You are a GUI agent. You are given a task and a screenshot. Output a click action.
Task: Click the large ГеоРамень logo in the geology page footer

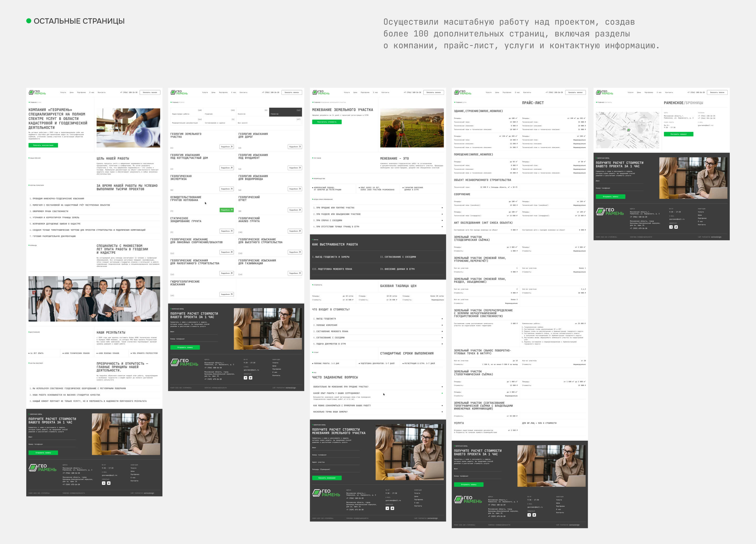click(x=184, y=362)
